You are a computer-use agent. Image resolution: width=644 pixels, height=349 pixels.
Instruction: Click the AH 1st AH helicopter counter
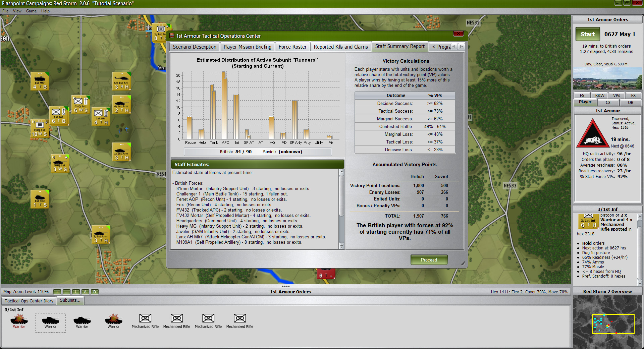click(121, 80)
